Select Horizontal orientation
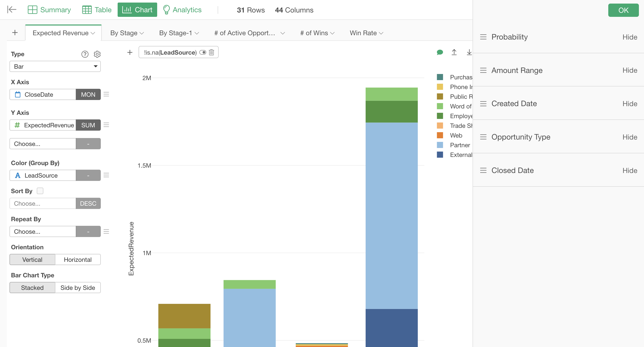This screenshot has height=347, width=644. click(x=78, y=259)
